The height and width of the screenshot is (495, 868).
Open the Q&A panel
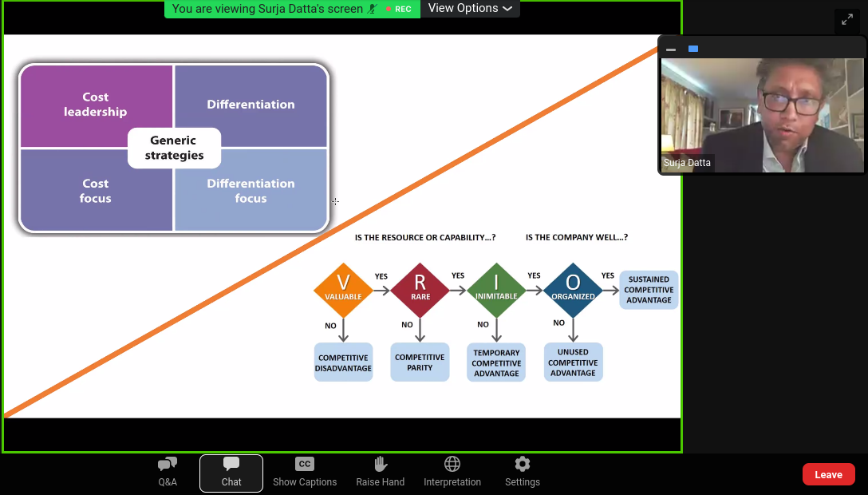pyautogui.click(x=168, y=472)
